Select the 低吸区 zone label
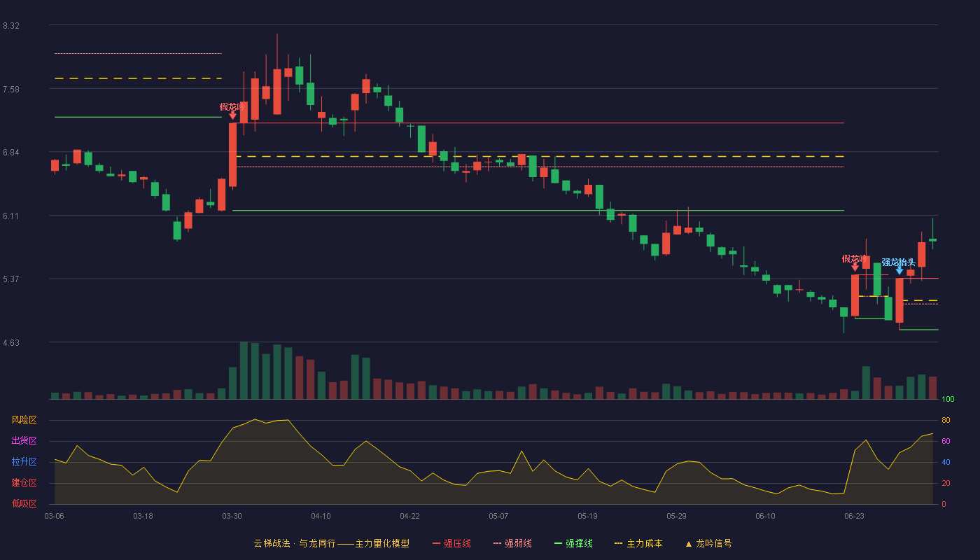Screen dimensions: 980x560 (24, 503)
